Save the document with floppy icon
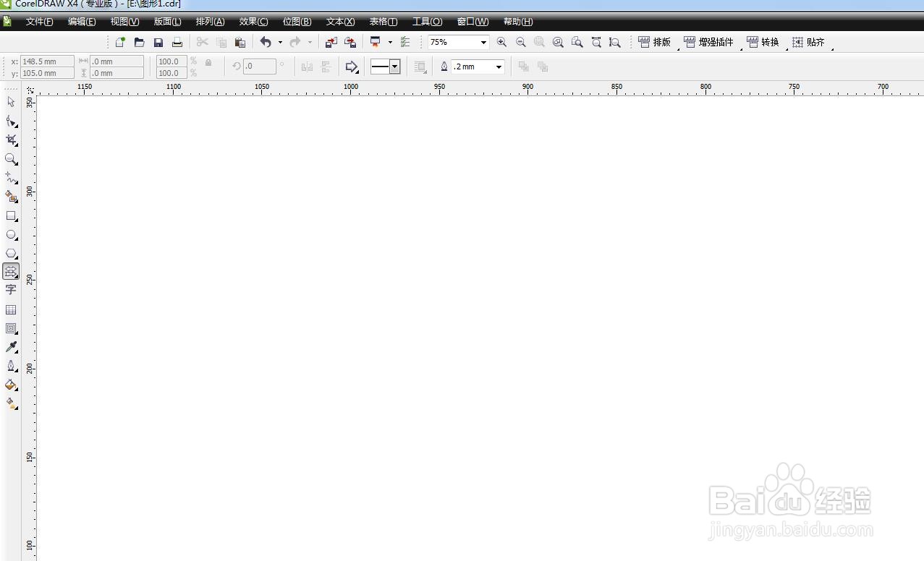Image resolution: width=924 pixels, height=561 pixels. pos(158,43)
